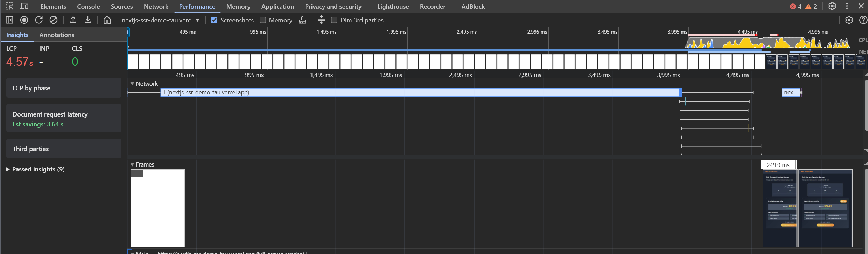The width and height of the screenshot is (868, 254).
Task: Open the LCP by phase insight
Action: pos(64,88)
